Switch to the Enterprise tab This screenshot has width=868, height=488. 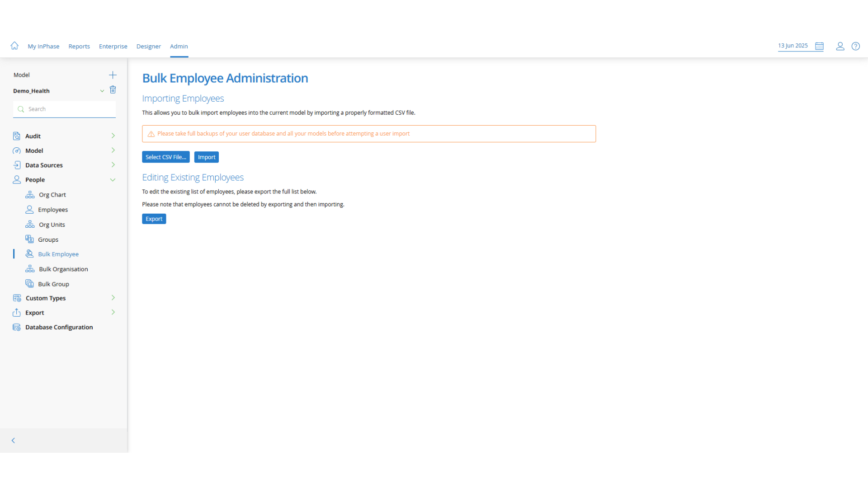[113, 46]
